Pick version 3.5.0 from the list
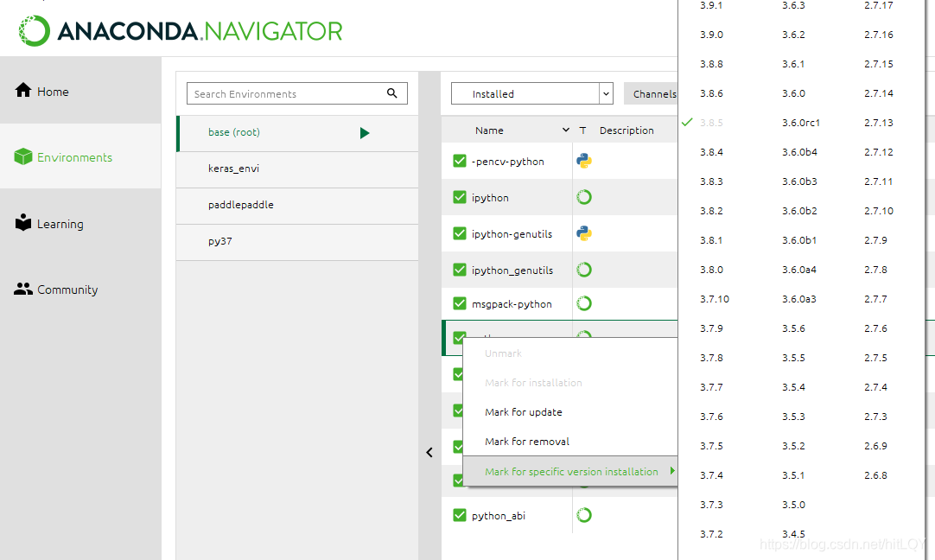This screenshot has height=560, width=935. [x=793, y=505]
